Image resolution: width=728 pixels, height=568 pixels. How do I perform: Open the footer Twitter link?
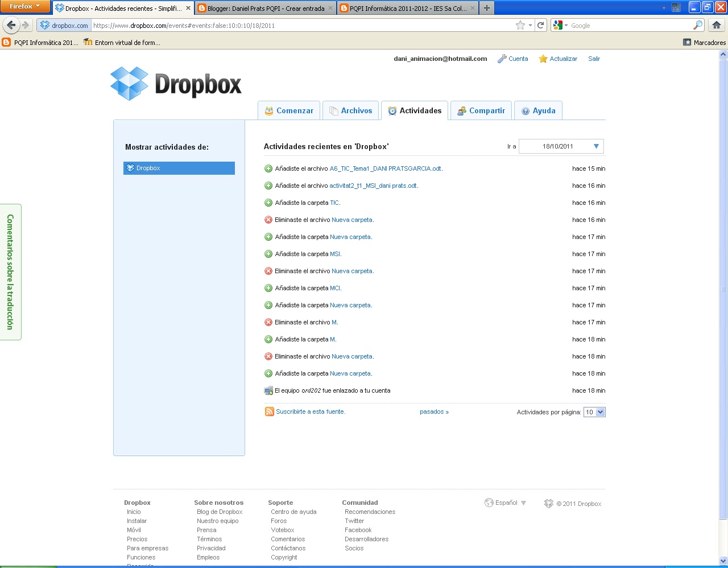[354, 521]
